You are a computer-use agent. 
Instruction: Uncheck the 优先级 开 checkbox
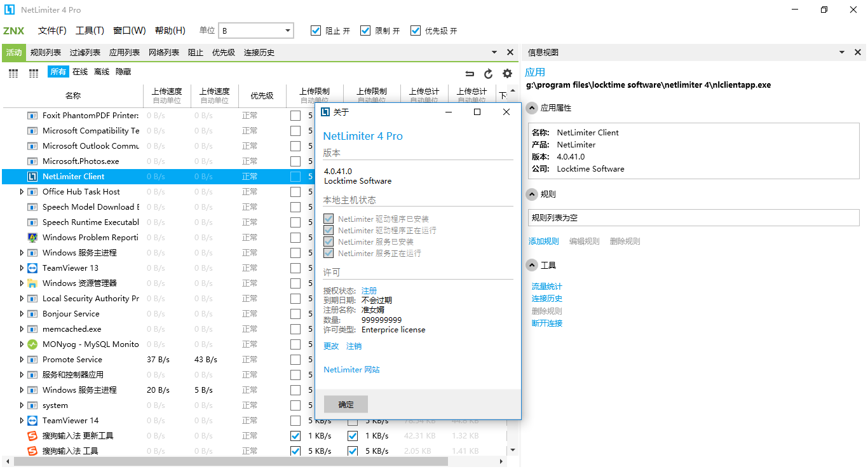click(416, 31)
